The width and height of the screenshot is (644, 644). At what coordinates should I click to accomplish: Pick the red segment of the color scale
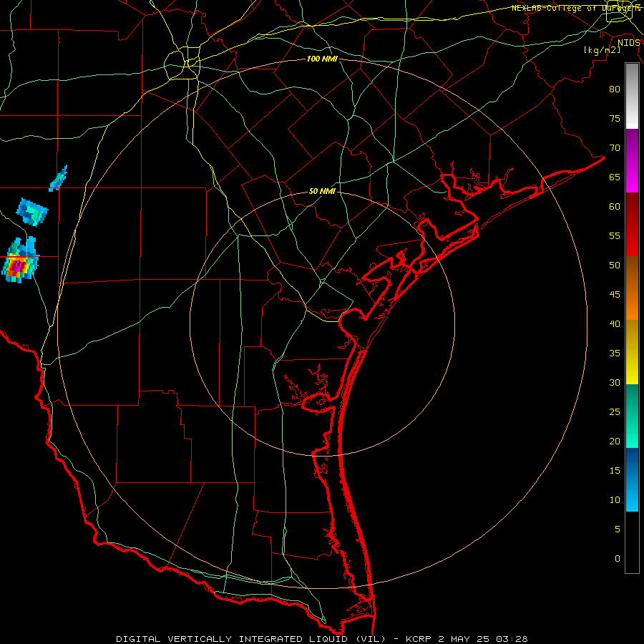632,225
